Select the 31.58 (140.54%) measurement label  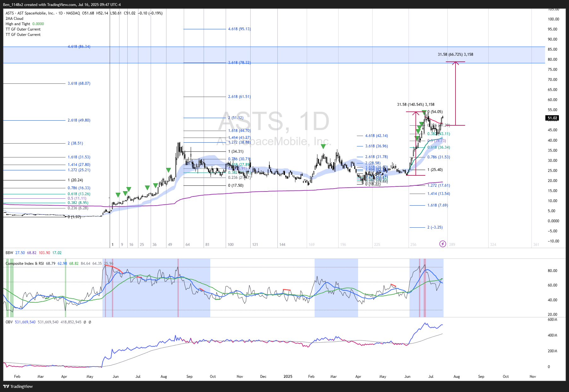point(415,105)
